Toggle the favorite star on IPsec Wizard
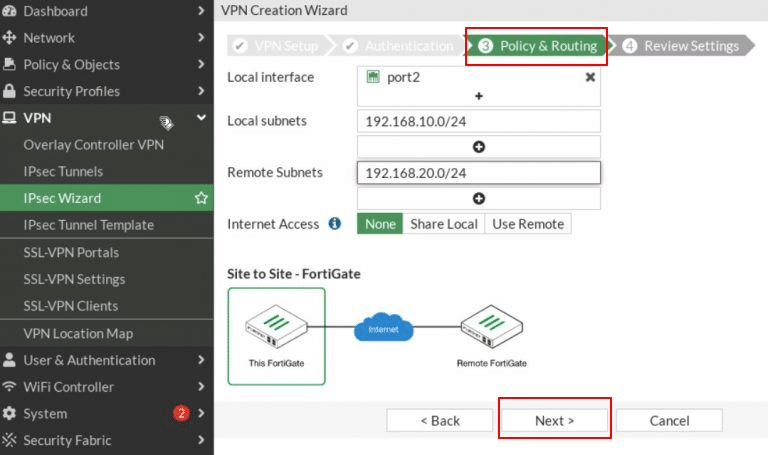768x455 pixels. pos(201,198)
